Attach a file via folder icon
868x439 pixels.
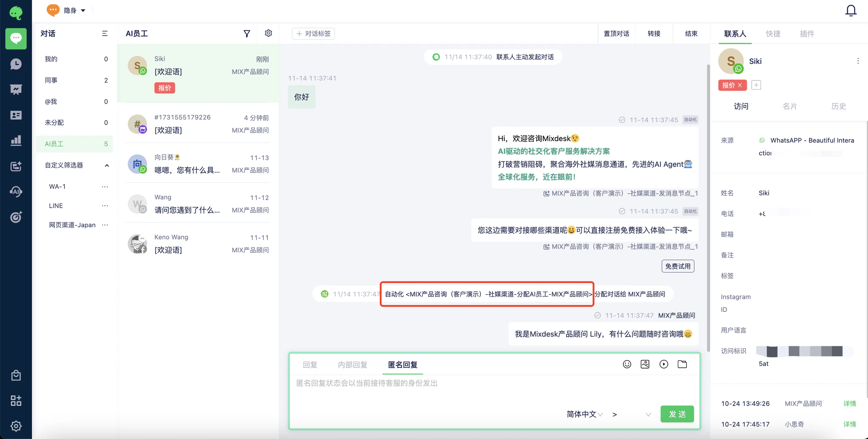pyautogui.click(x=682, y=364)
